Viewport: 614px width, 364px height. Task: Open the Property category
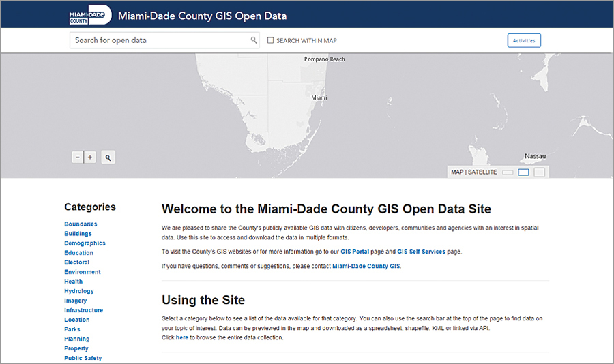[x=76, y=348]
